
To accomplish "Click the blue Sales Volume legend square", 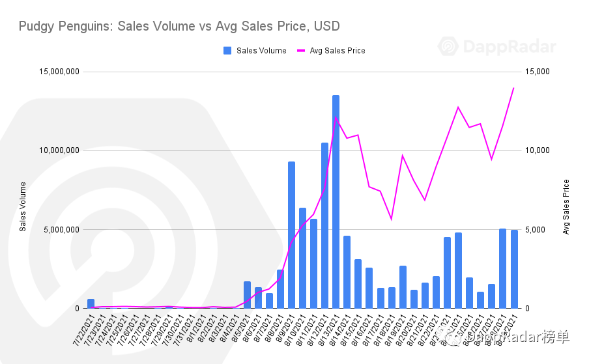I will pos(227,50).
